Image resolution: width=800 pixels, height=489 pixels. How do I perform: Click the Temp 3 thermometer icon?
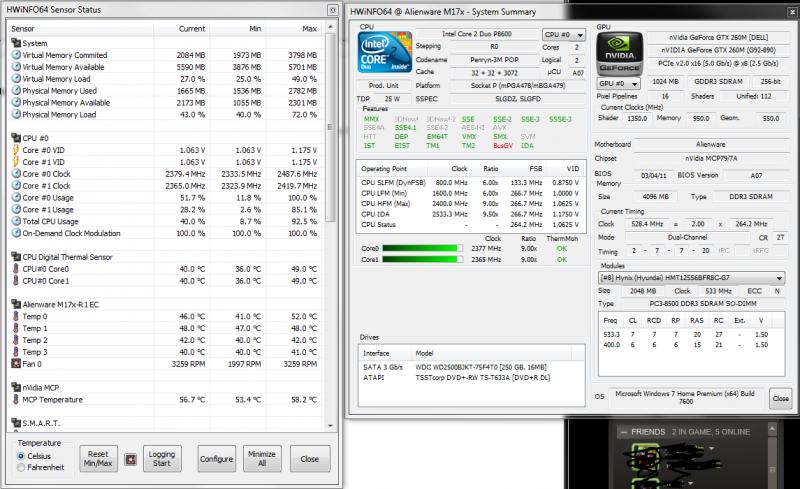pos(16,352)
